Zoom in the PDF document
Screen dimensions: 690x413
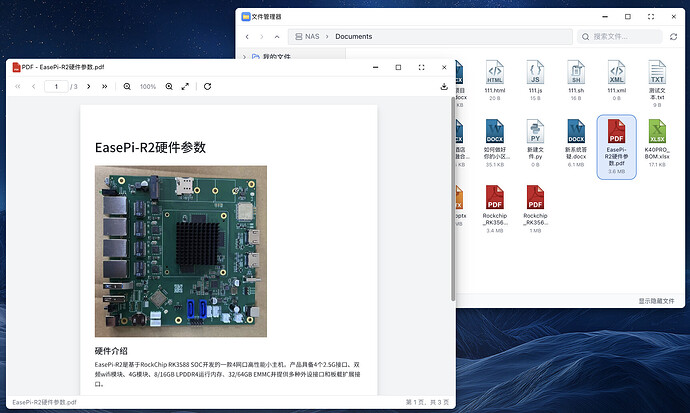(169, 87)
